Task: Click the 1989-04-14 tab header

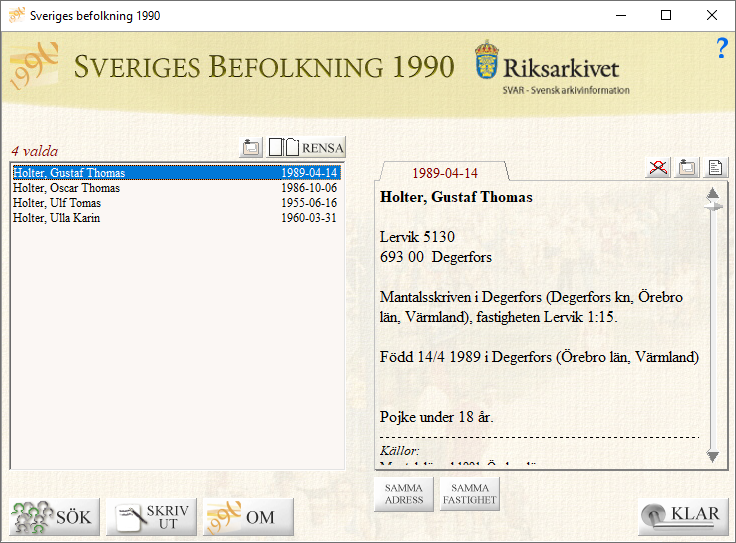Action: (445, 173)
